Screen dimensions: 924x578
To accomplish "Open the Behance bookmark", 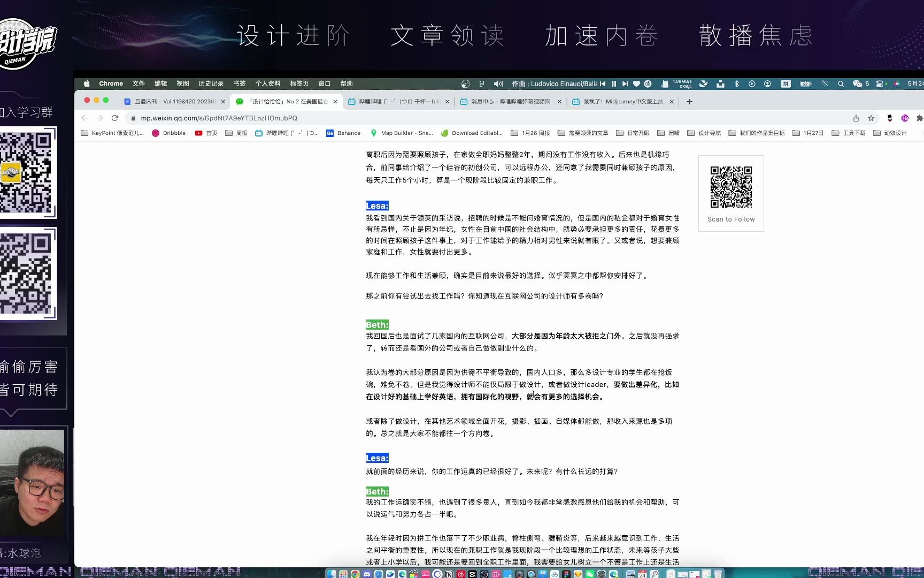I will [x=343, y=133].
